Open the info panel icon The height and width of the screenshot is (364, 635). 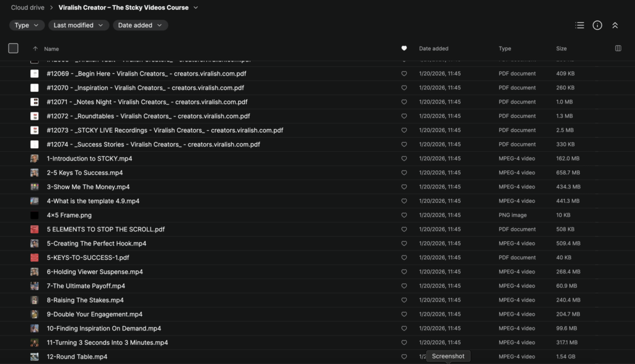coord(597,25)
